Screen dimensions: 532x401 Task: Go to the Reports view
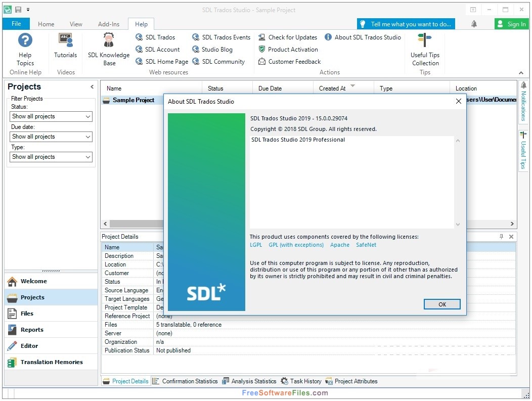51,330
